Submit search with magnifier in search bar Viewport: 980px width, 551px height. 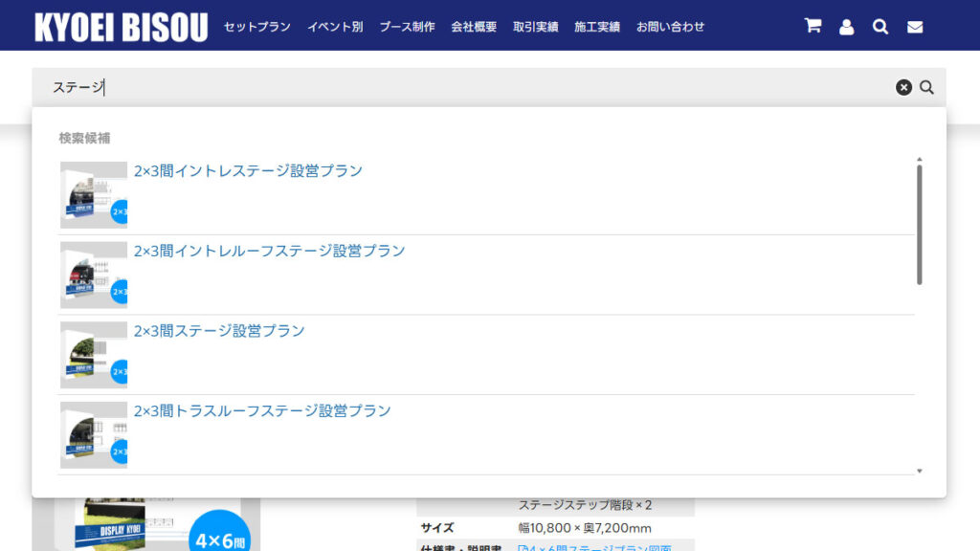[x=926, y=87]
